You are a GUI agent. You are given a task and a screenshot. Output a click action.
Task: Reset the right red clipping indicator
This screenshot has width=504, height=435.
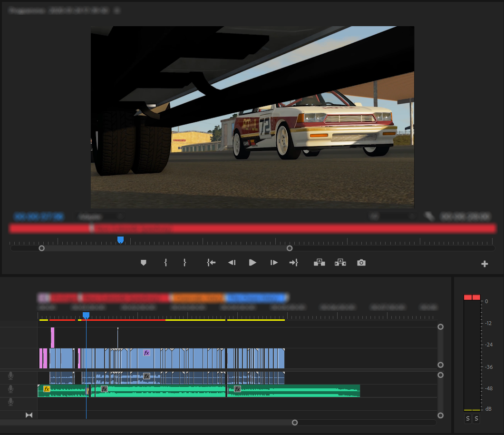tap(476, 297)
